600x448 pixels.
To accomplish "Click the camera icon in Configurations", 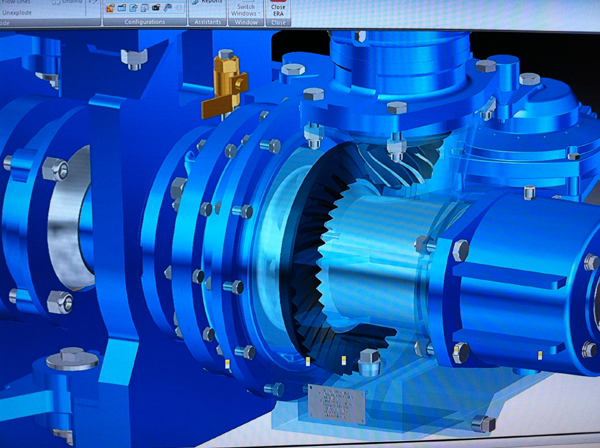I will [156, 7].
